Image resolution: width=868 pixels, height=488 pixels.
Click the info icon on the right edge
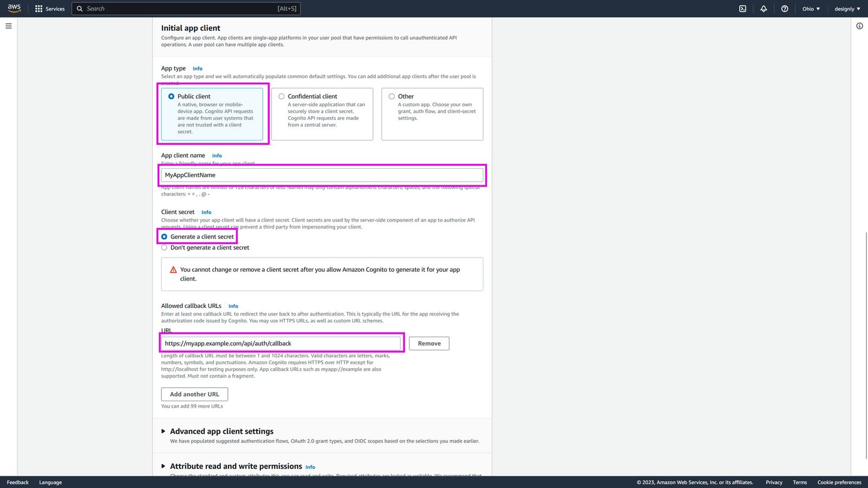click(x=860, y=25)
